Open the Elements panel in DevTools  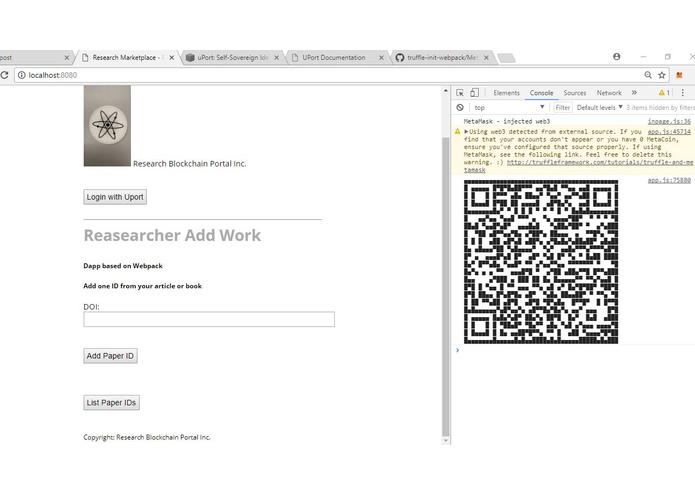pyautogui.click(x=506, y=93)
